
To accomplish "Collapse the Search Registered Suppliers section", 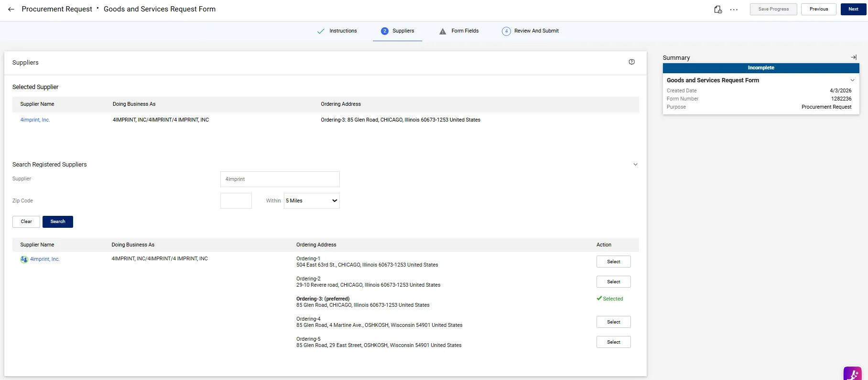I will pos(635,165).
